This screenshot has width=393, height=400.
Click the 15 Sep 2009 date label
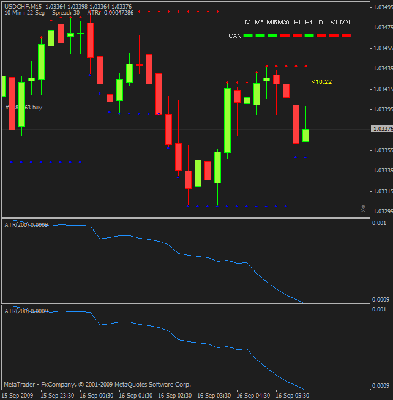tap(18, 395)
